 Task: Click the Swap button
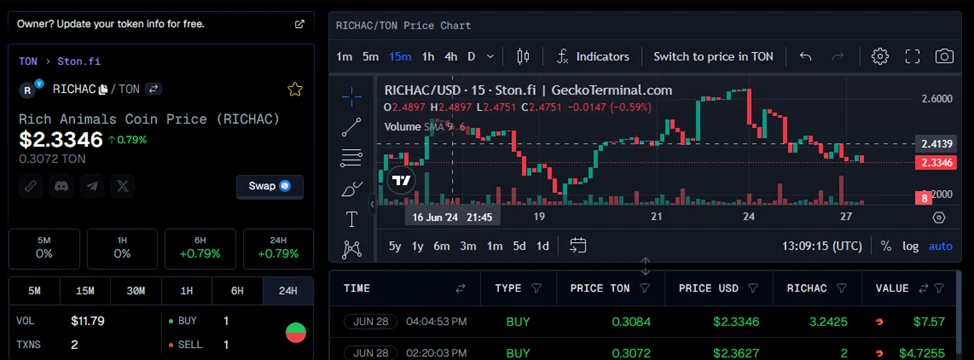click(270, 186)
